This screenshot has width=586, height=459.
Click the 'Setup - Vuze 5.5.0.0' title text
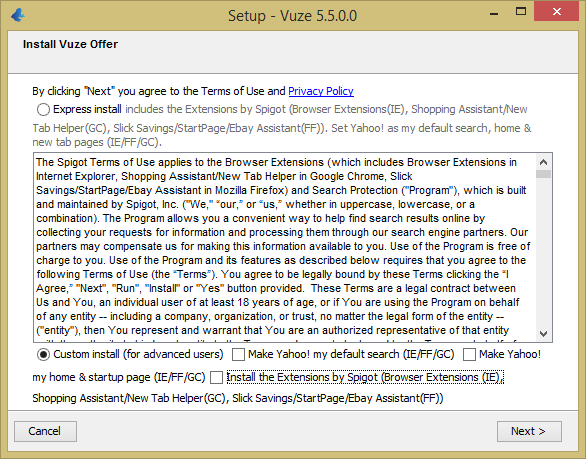point(293,16)
